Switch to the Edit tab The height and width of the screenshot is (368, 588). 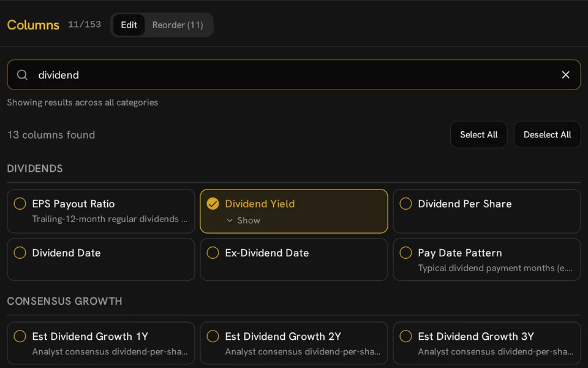point(129,25)
